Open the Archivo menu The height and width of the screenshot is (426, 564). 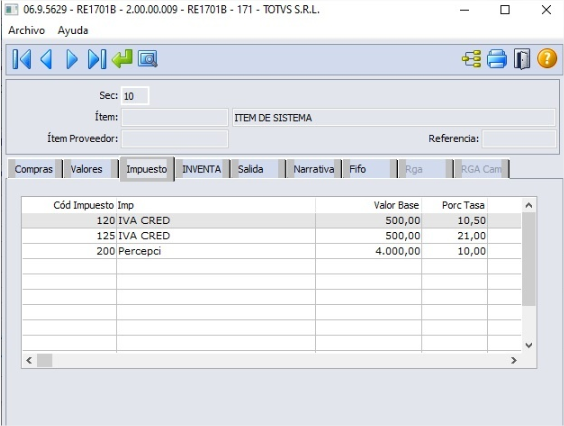(x=27, y=30)
